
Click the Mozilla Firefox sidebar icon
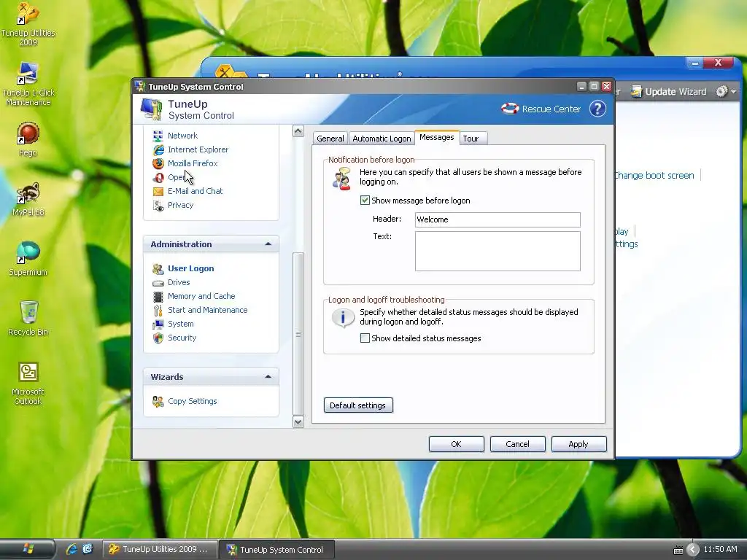(x=158, y=163)
